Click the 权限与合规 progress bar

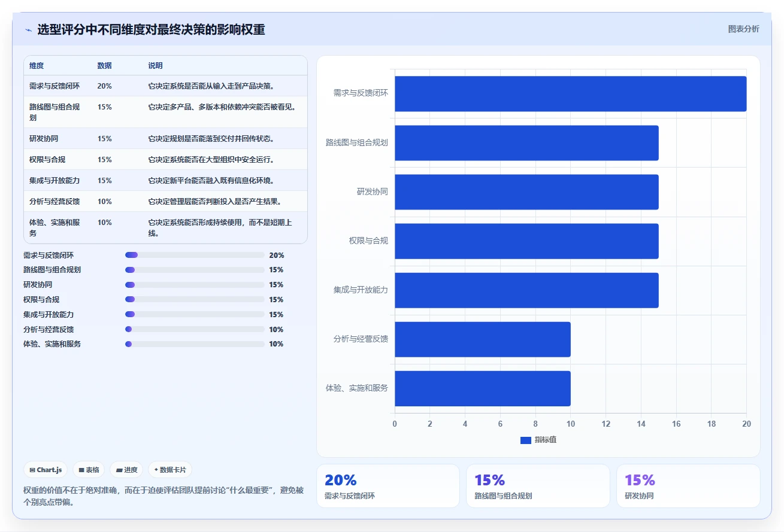point(195,299)
